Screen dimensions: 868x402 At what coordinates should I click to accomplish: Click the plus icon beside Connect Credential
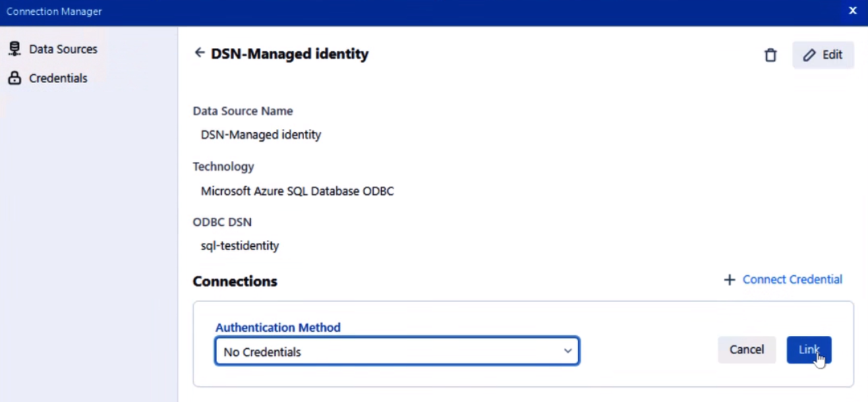(x=729, y=280)
